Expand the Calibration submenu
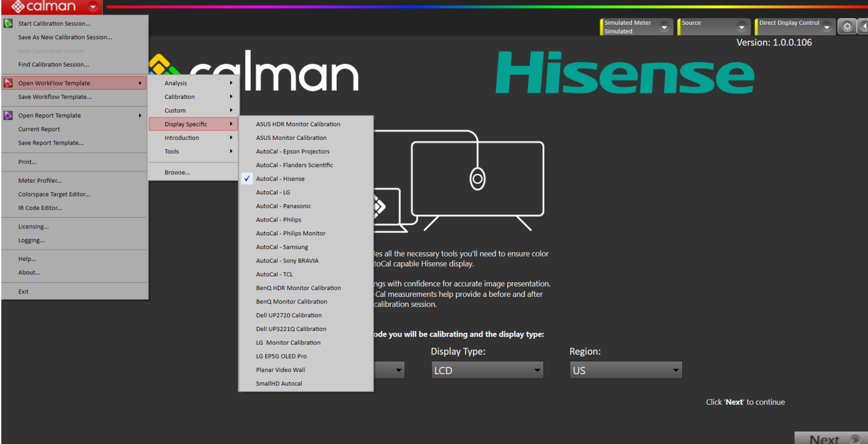 click(x=193, y=97)
